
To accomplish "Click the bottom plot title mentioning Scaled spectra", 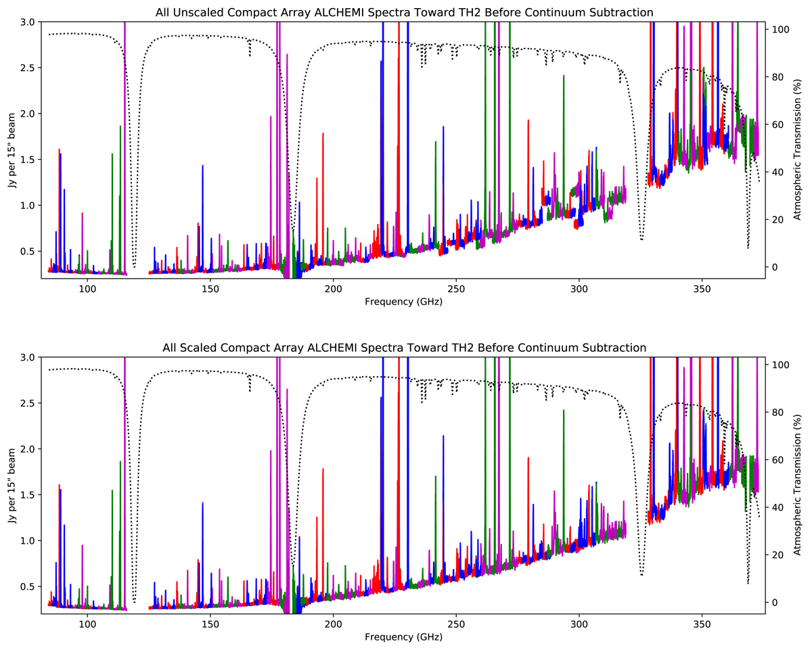I will point(404,347).
